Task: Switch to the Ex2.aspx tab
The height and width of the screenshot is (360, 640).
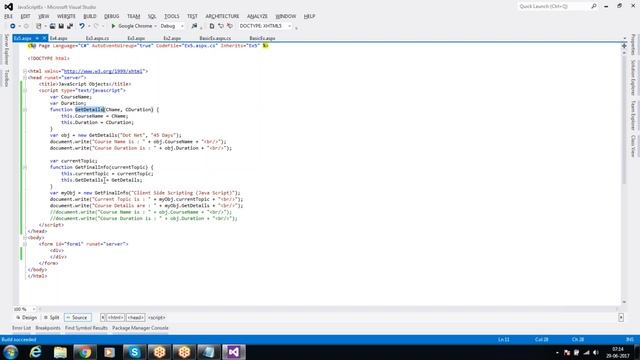Action: (172, 38)
